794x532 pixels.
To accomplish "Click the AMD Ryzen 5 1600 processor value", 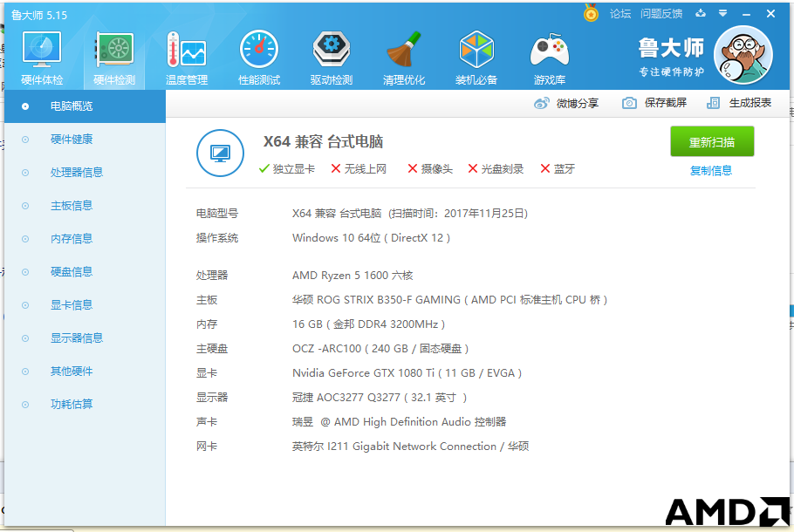I will pos(353,276).
